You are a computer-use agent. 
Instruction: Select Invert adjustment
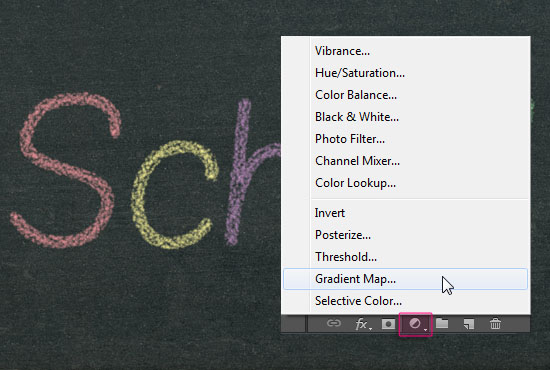[405, 213]
